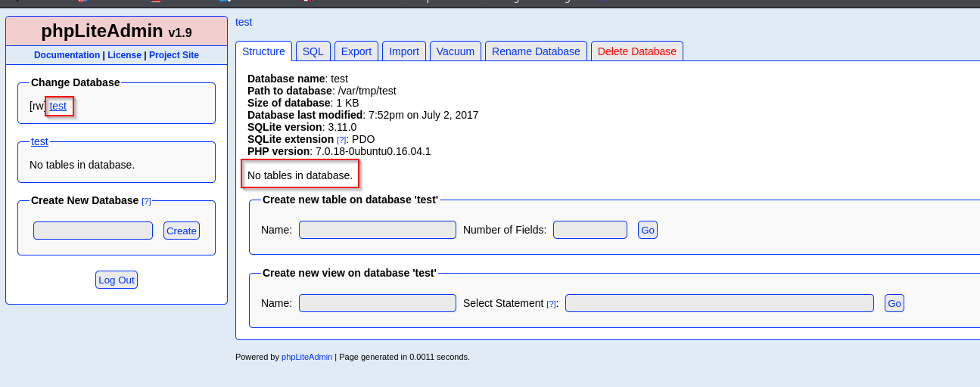
Task: Click the [?] help next to Create New Database
Action: pyautogui.click(x=146, y=201)
